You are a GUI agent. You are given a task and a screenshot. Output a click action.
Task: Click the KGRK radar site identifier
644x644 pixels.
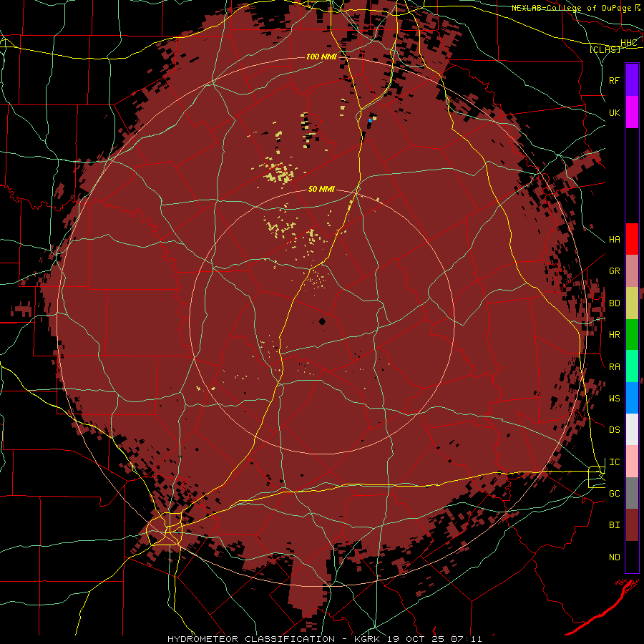(x=369, y=639)
